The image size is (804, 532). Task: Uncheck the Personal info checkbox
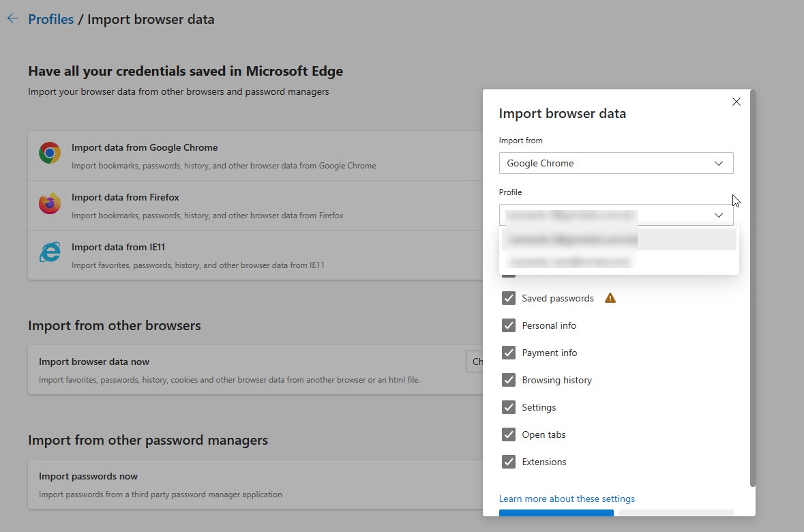pos(509,325)
